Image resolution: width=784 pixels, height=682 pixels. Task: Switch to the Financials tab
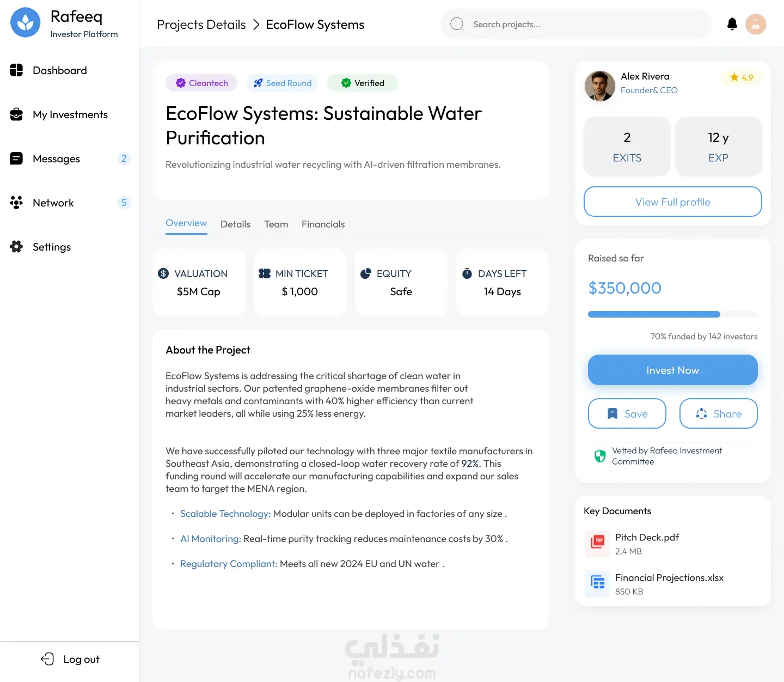(x=323, y=224)
